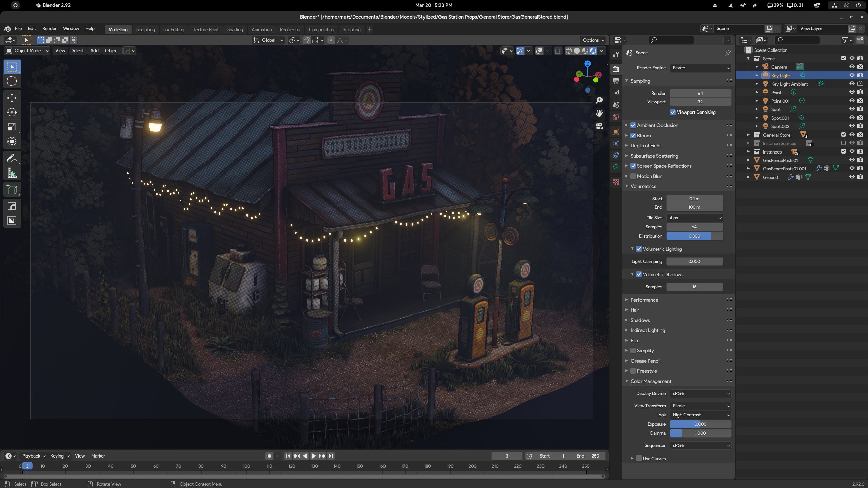Disable Screen Space Reflections checkbox
This screenshot has width=868, height=488.
633,166
